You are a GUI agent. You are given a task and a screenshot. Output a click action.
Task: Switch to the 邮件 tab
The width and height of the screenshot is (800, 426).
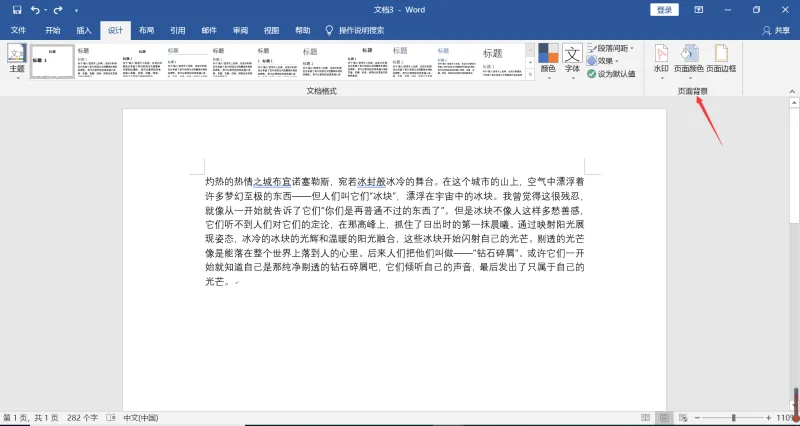coord(209,31)
